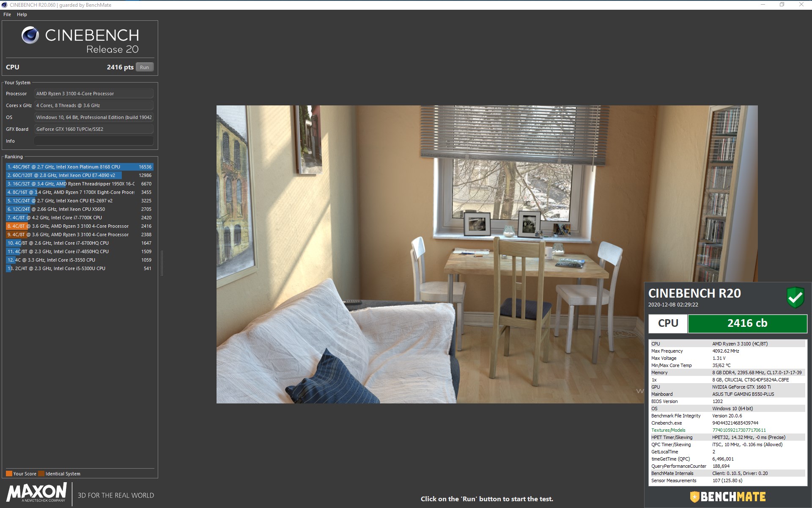Select Ryzen 3 3100 entry scoring 2388
Viewport: 812px width, 508px height.
pyautogui.click(x=80, y=235)
